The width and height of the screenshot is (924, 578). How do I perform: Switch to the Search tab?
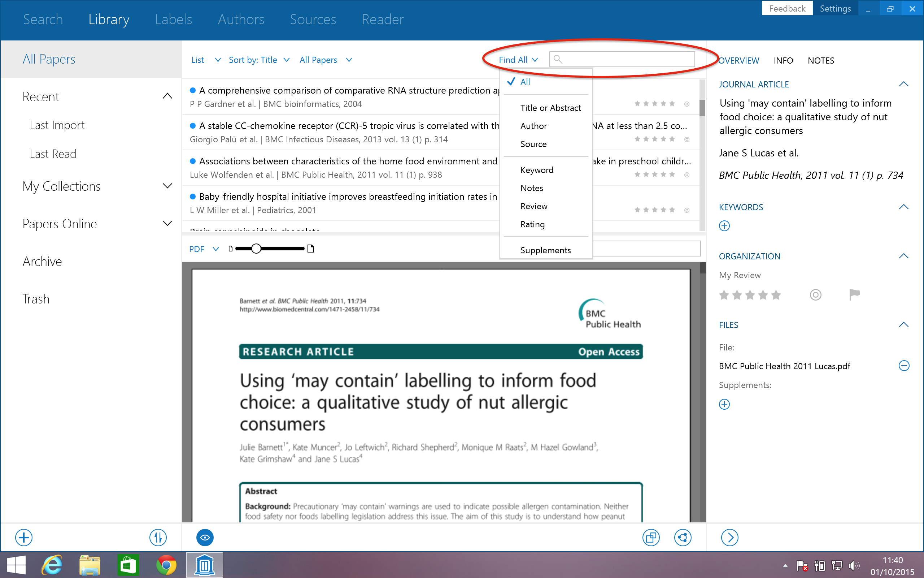43,19
